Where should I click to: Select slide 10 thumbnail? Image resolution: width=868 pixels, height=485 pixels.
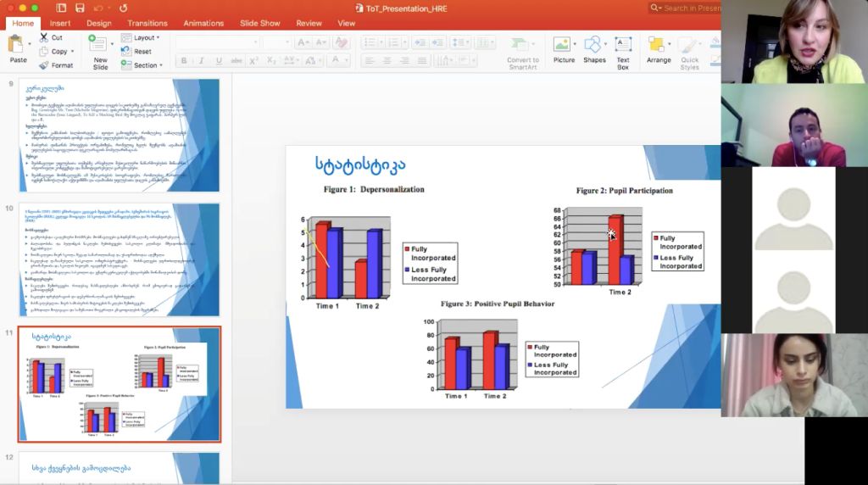pyautogui.click(x=120, y=255)
